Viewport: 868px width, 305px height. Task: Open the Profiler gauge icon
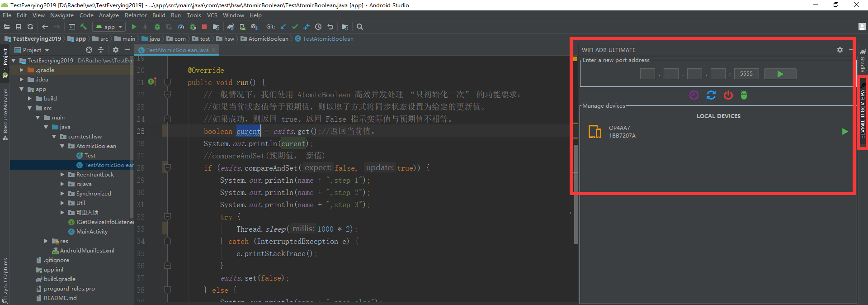coord(181,27)
